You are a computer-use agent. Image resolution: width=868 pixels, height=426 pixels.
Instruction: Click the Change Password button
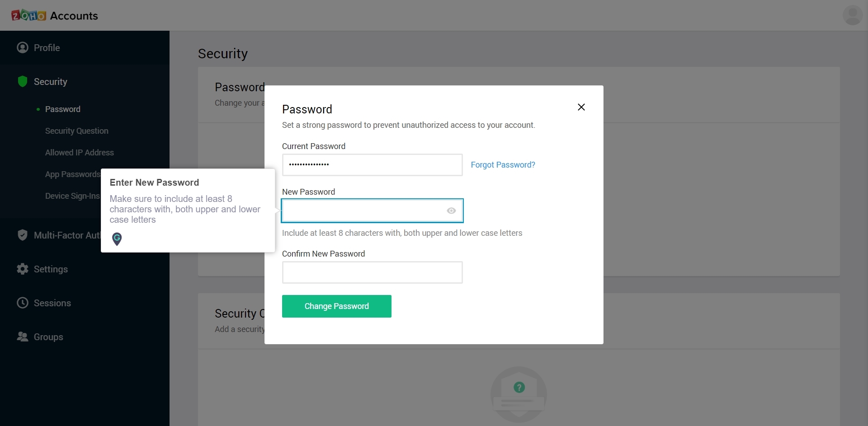coord(337,306)
